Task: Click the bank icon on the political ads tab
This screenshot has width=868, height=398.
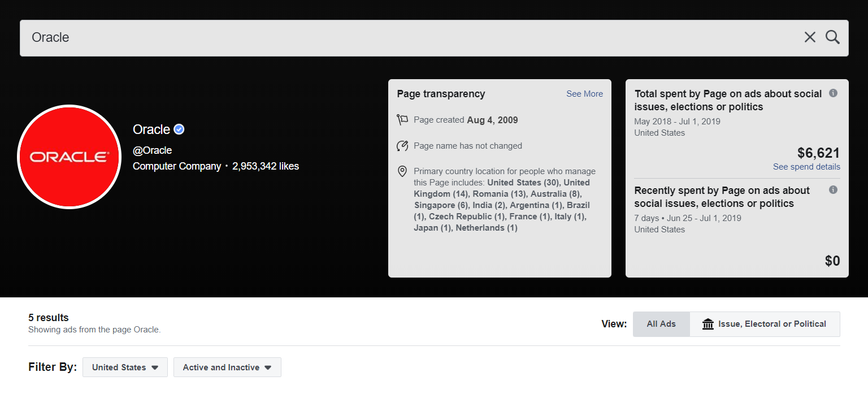Action: pyautogui.click(x=709, y=323)
